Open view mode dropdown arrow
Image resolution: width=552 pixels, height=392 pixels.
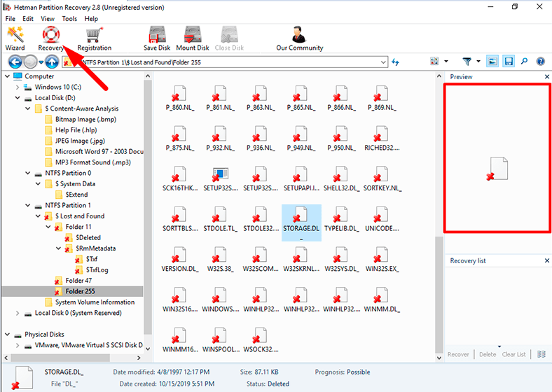click(x=446, y=62)
